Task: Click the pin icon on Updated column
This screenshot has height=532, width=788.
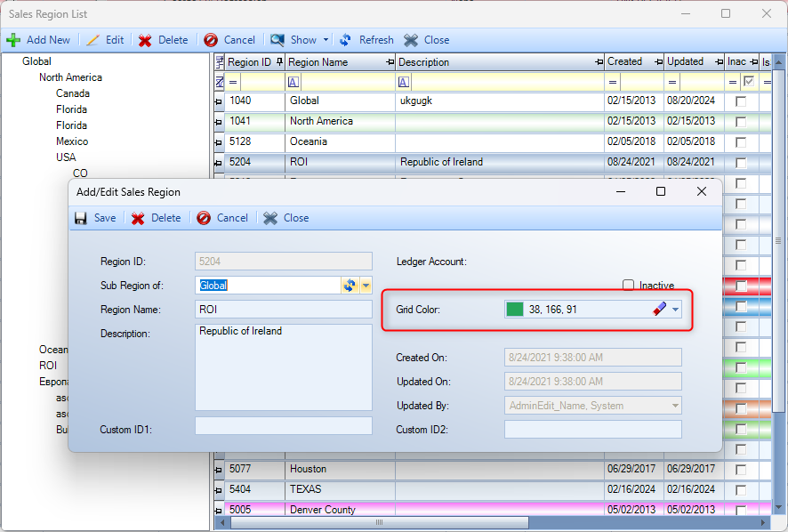Action: click(x=720, y=62)
